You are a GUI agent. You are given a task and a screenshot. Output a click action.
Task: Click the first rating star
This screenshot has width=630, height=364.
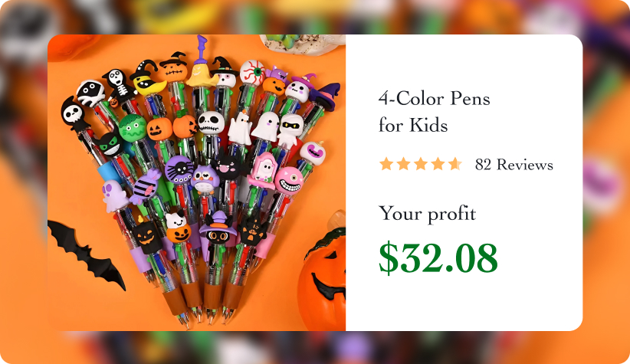(x=386, y=164)
